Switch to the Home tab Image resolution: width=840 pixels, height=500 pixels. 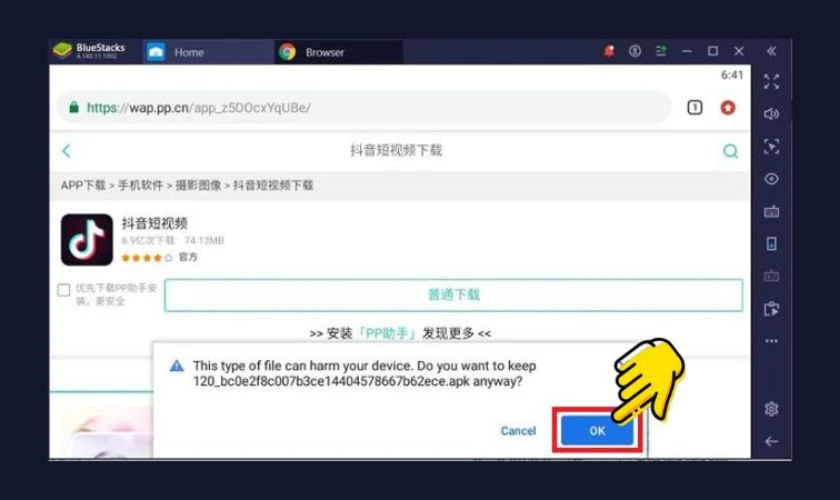point(208,52)
